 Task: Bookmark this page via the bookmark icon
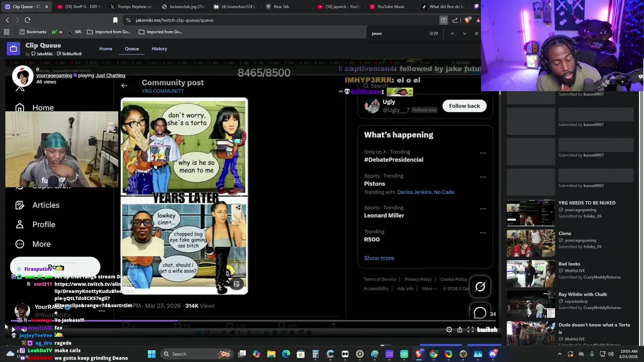[x=115, y=20]
